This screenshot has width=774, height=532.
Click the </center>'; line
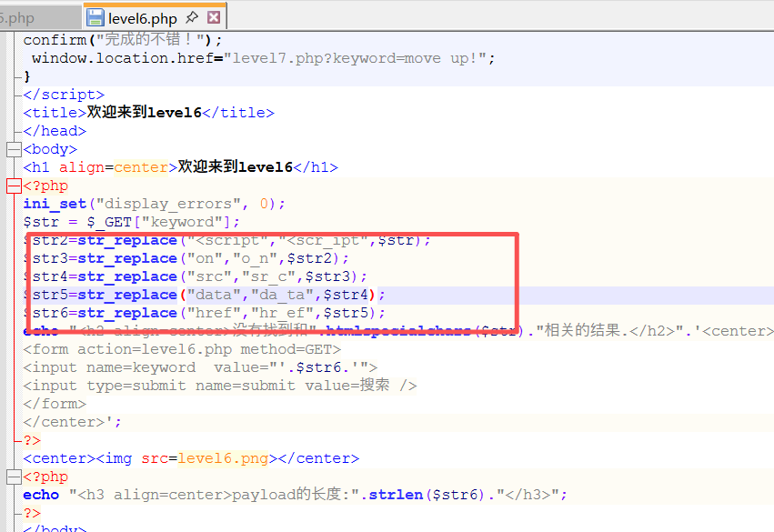tap(72, 423)
